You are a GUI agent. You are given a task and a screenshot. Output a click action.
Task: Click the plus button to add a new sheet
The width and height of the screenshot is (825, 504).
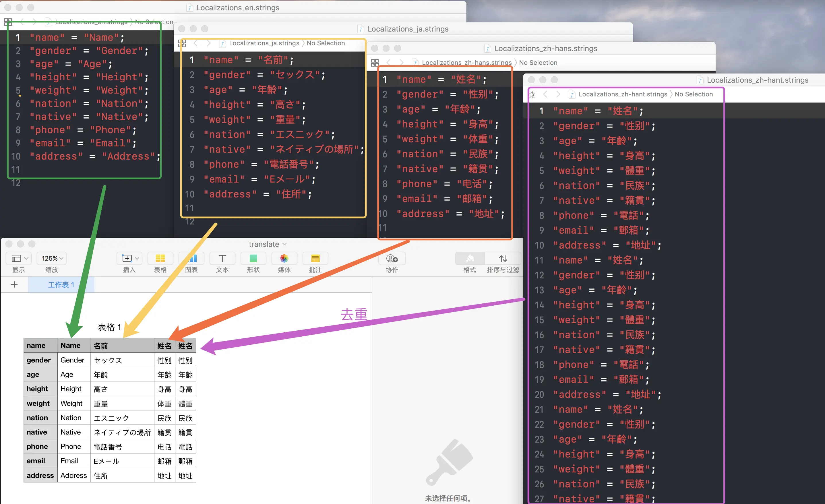[x=14, y=284]
